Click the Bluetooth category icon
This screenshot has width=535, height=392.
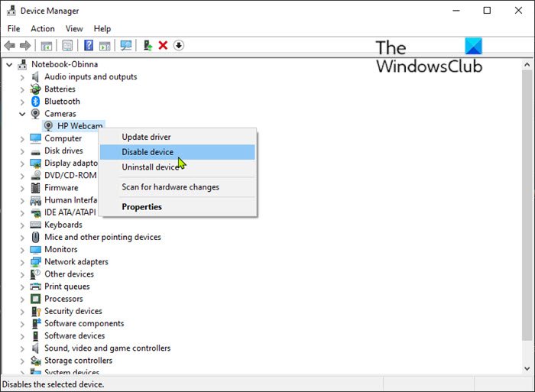[35, 102]
